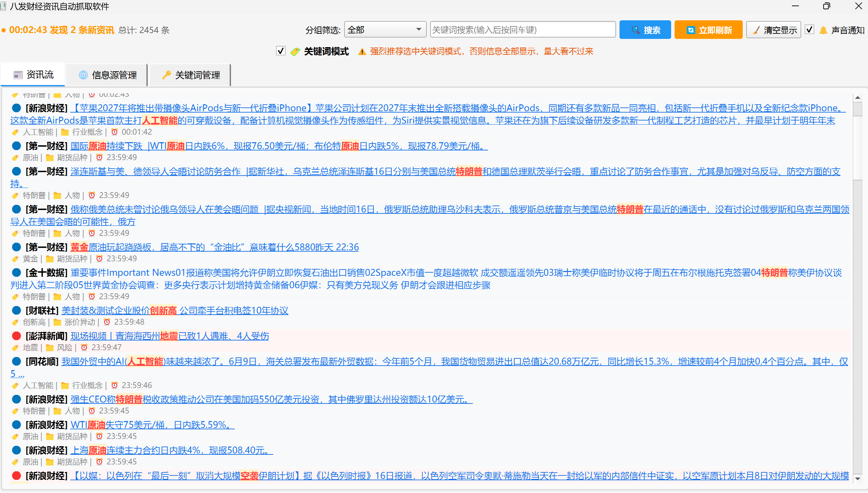The image size is (868, 493).
Task: Click the clock icon before 23:59:46
Action: pyautogui.click(x=115, y=385)
